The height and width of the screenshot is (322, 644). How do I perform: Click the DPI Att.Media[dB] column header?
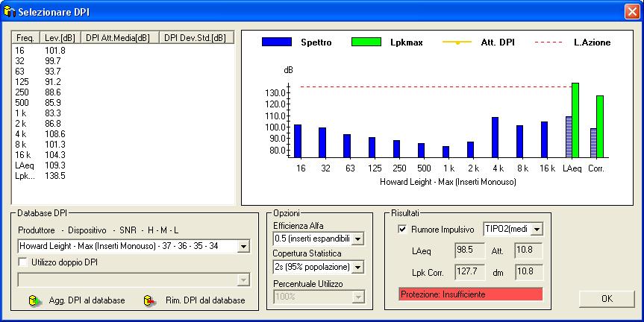(x=119, y=38)
